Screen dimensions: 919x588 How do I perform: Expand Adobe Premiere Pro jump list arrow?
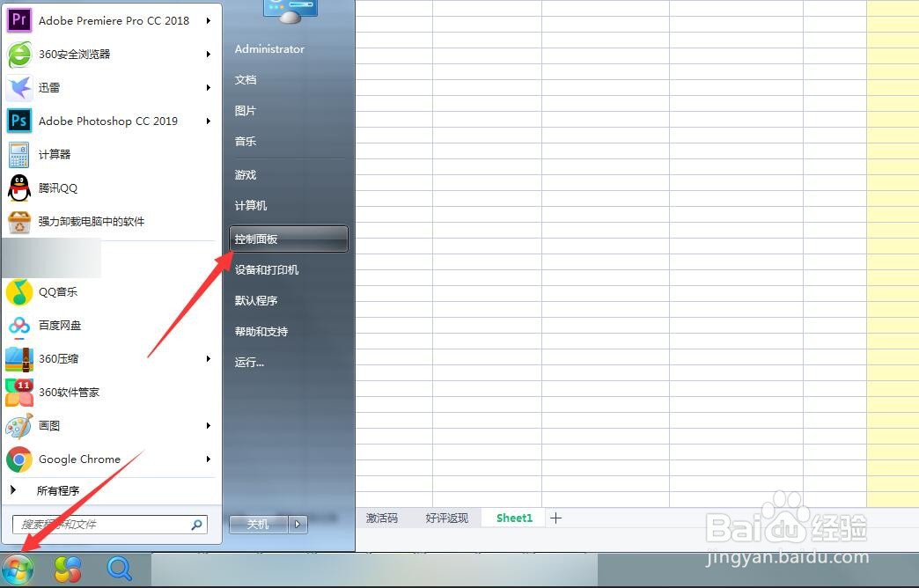point(208,20)
